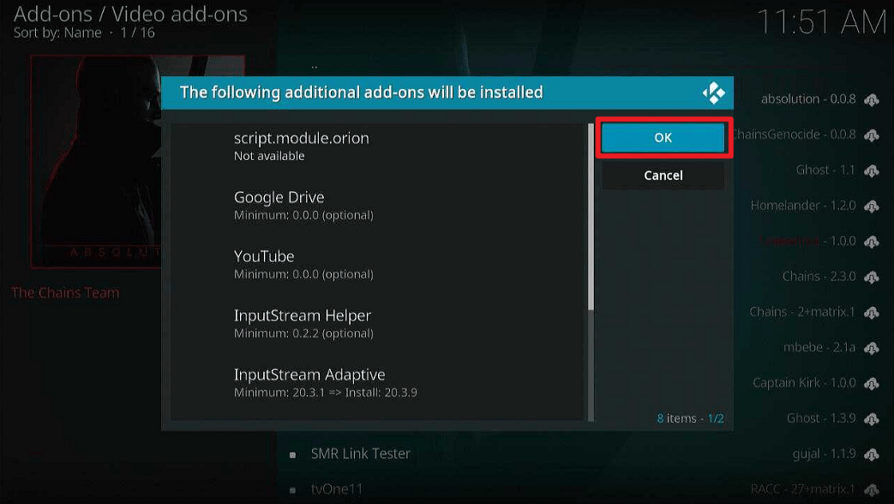Click cloud download icon next to Ghost 1.3.9
Screen dimensions: 894x504
pos(871,419)
